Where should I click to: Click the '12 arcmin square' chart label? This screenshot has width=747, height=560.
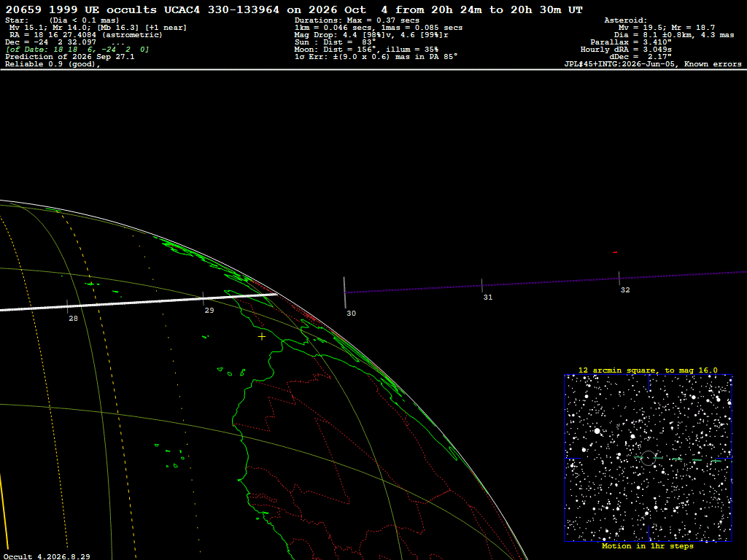click(648, 370)
